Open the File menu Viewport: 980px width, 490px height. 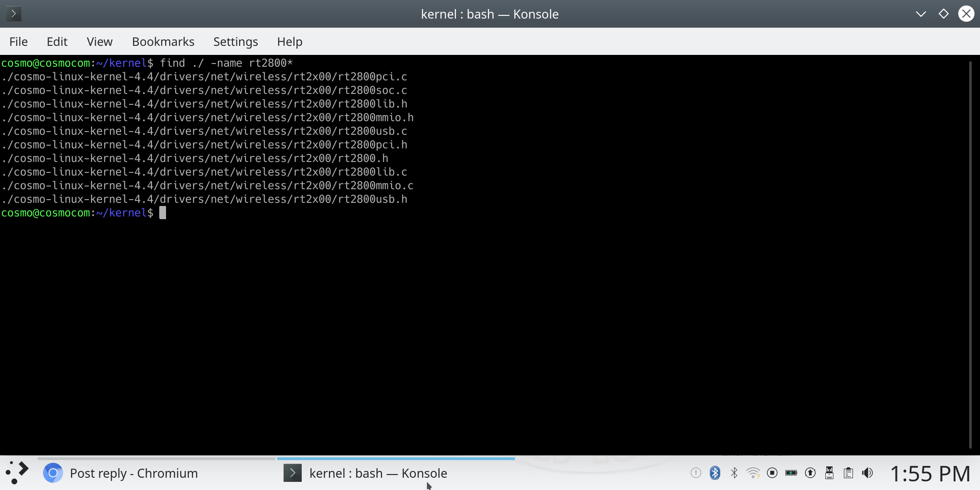coord(18,42)
